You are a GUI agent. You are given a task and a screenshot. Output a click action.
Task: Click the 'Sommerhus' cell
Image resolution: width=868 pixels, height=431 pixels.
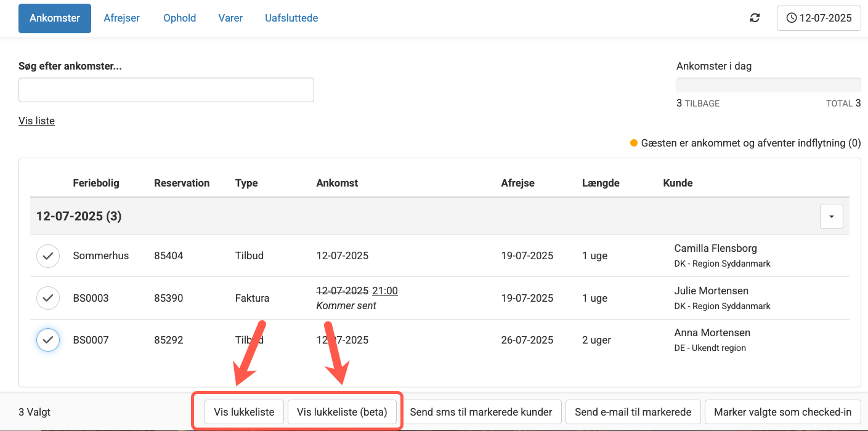(x=101, y=256)
